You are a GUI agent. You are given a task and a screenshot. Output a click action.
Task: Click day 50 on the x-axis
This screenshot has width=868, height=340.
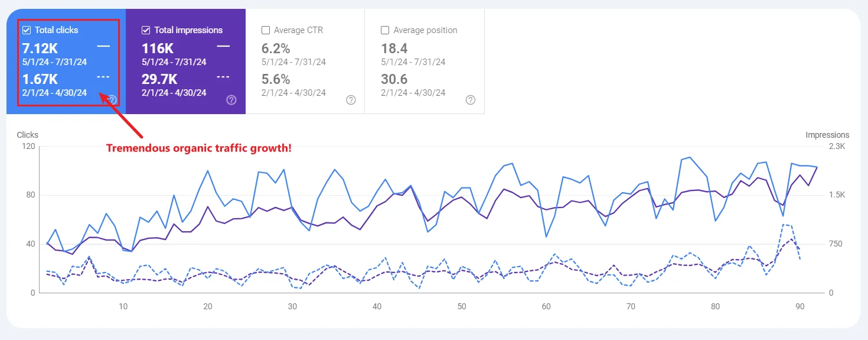(x=462, y=306)
